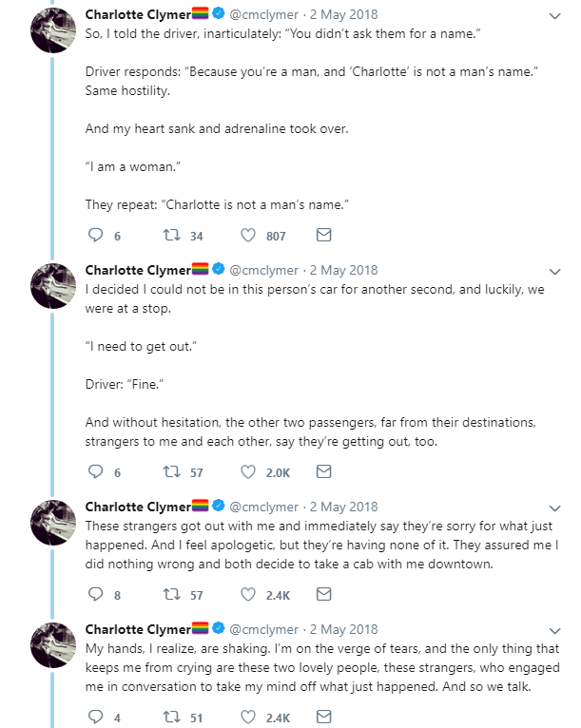This screenshot has width=581, height=728.
Task: Retweet the tweet with 51 retweets
Action: [172, 718]
